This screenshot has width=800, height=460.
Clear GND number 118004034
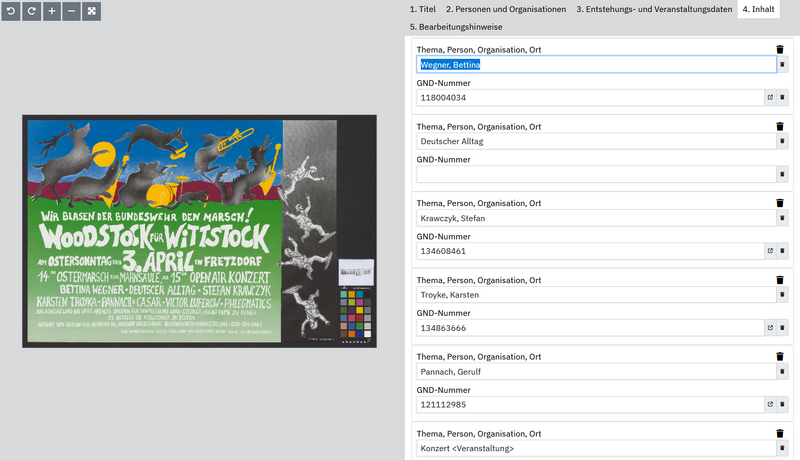click(x=782, y=97)
